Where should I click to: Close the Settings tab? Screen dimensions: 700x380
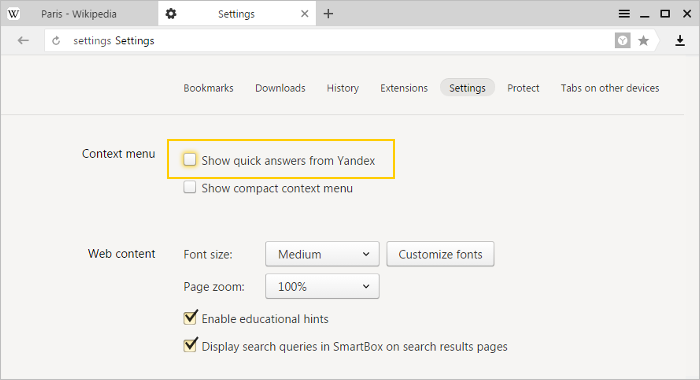coord(304,14)
